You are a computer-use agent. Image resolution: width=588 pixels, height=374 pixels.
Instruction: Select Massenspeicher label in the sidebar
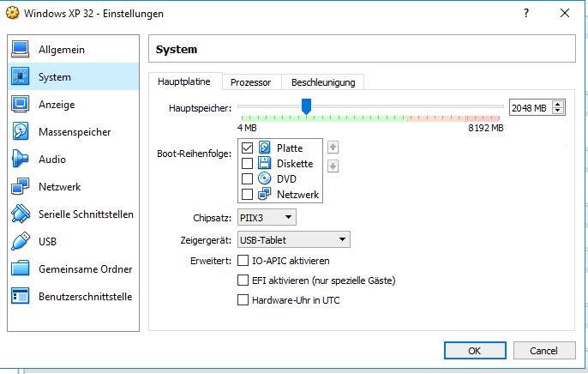pyautogui.click(x=75, y=131)
